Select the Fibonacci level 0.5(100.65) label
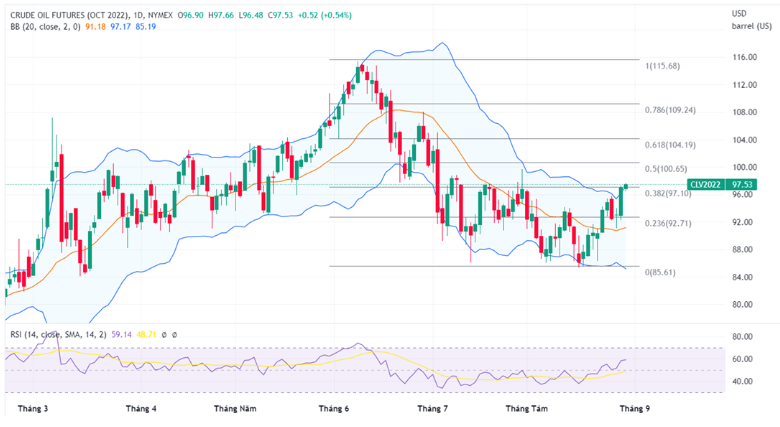 tap(666, 169)
